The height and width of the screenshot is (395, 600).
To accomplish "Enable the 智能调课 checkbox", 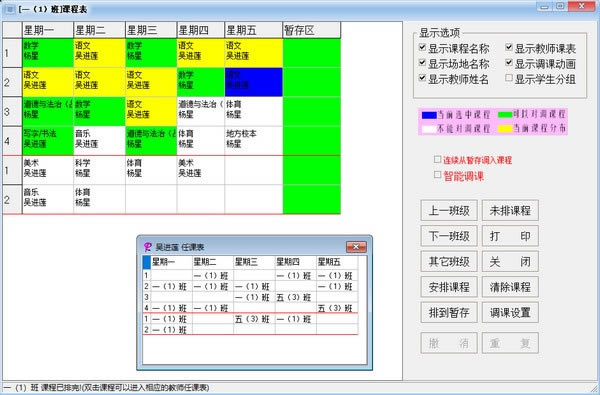I will 437,175.
